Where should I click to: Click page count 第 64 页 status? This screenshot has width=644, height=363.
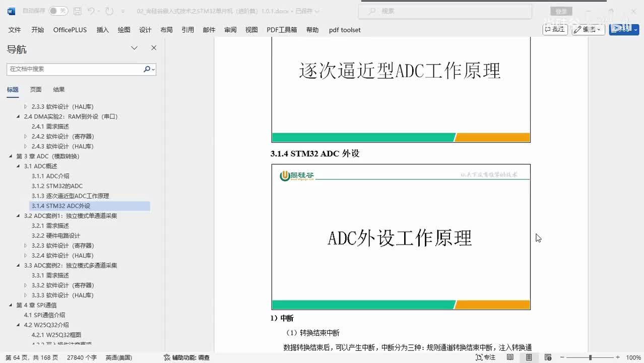(32, 357)
